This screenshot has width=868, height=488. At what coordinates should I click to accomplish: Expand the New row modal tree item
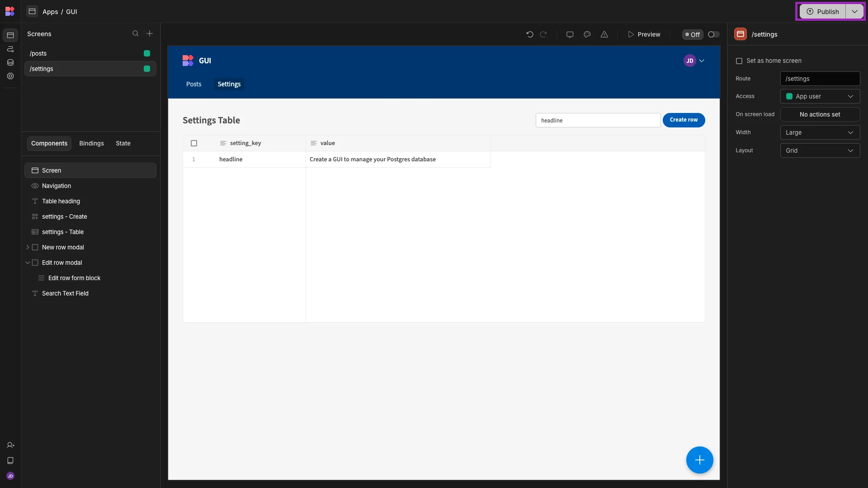click(x=28, y=247)
